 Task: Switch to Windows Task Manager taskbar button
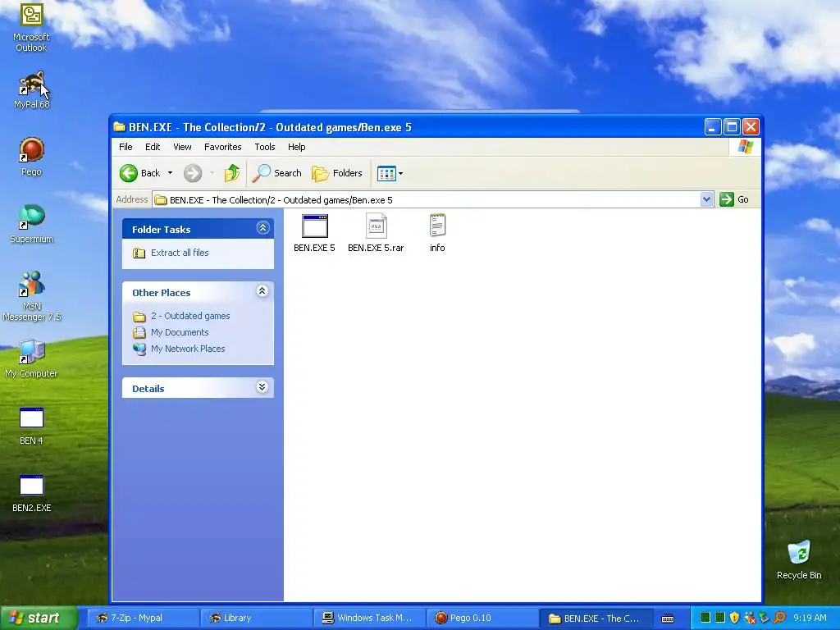[x=369, y=618]
